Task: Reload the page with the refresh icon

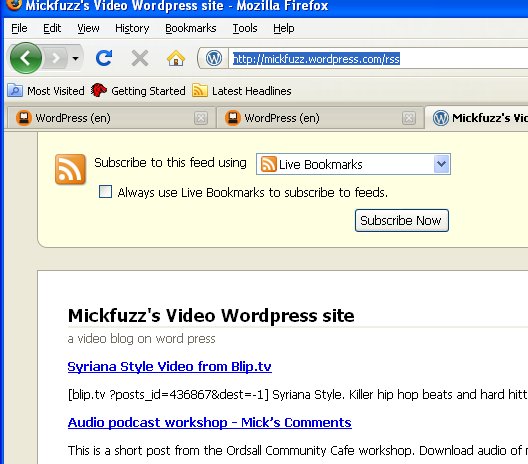Action: pyautogui.click(x=104, y=58)
